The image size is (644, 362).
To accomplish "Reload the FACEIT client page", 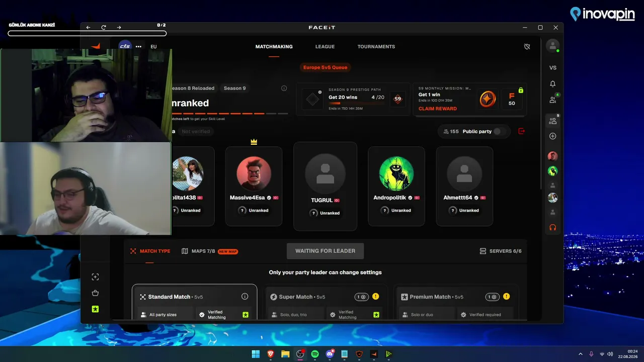I will (104, 28).
